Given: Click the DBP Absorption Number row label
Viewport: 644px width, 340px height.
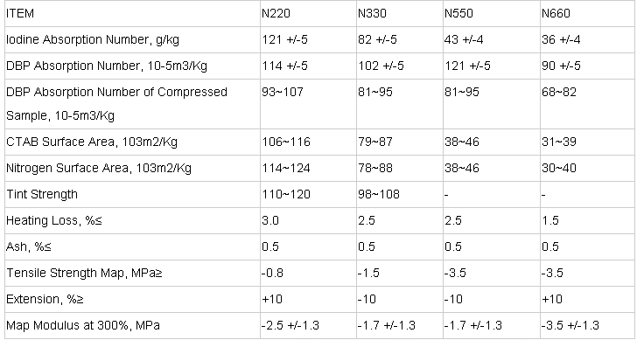Looking at the screenshot, I should [x=107, y=66].
